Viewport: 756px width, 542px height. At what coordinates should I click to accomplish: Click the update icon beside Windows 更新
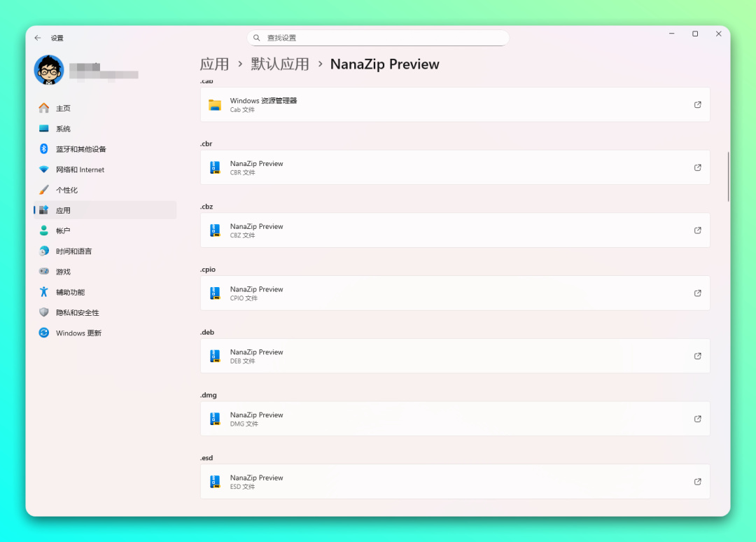(44, 333)
